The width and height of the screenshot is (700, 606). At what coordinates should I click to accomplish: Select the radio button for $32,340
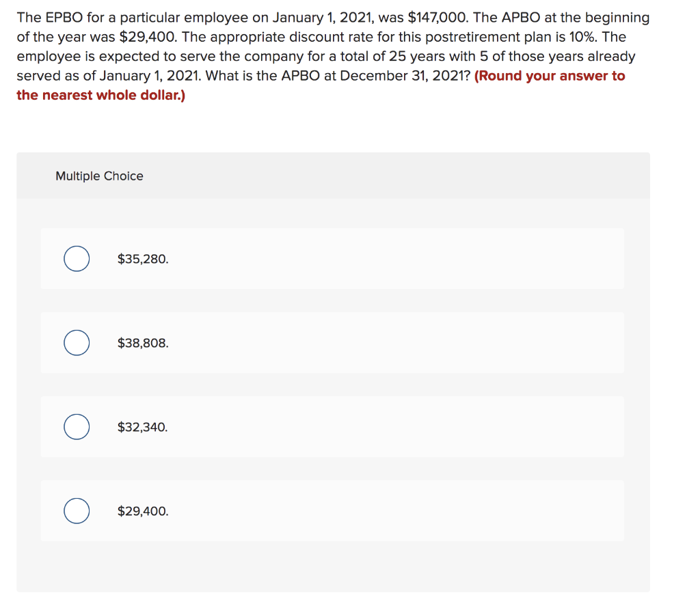[x=76, y=426]
